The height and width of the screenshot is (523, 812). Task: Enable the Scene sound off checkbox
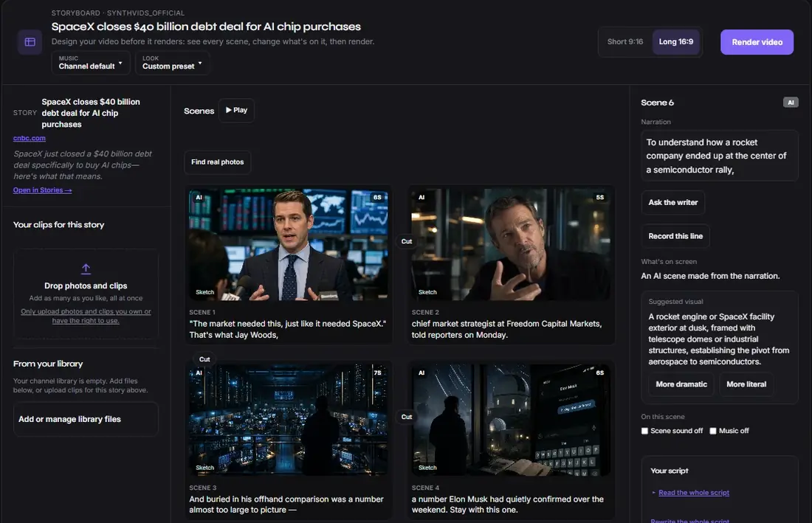[644, 431]
